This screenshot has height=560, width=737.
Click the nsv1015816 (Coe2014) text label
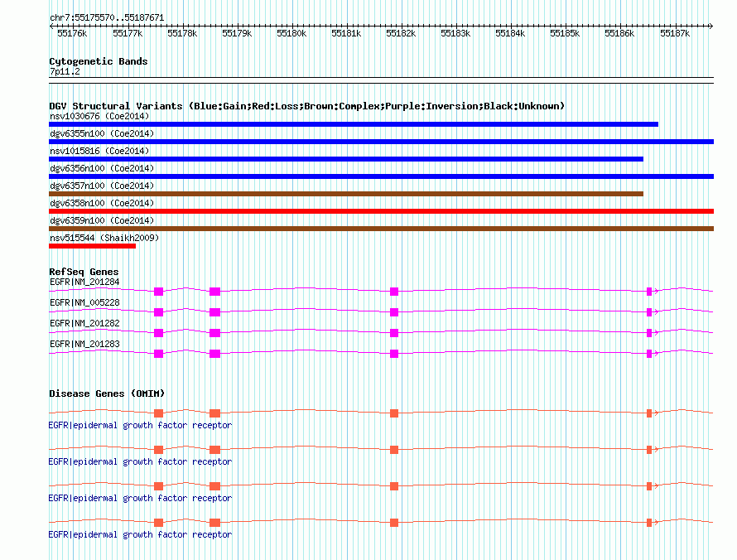coord(99,151)
